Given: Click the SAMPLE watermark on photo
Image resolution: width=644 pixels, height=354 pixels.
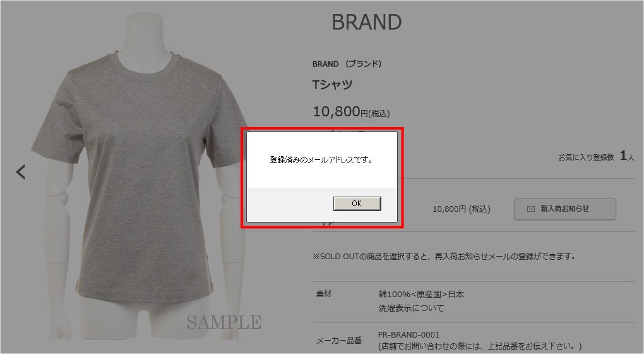Looking at the screenshot, I should coord(224,322).
